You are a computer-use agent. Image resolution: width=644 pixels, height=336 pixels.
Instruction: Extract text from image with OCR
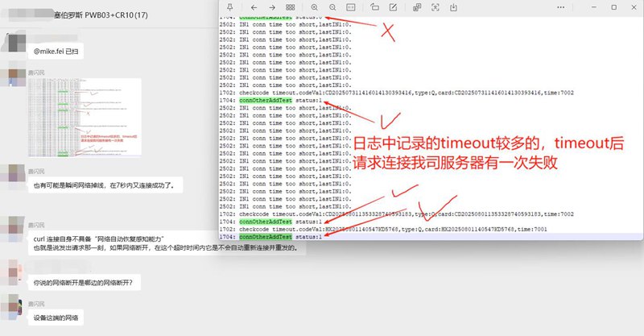(436, 7)
